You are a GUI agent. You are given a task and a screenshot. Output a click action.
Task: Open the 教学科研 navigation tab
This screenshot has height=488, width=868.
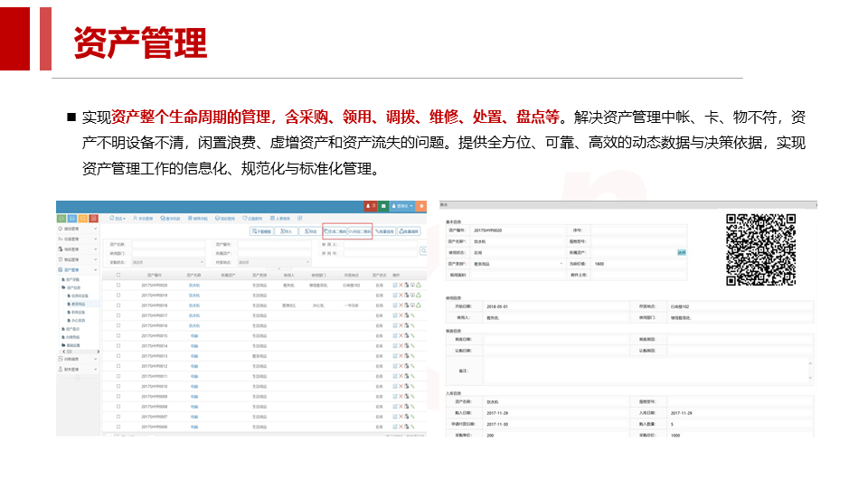(x=171, y=219)
